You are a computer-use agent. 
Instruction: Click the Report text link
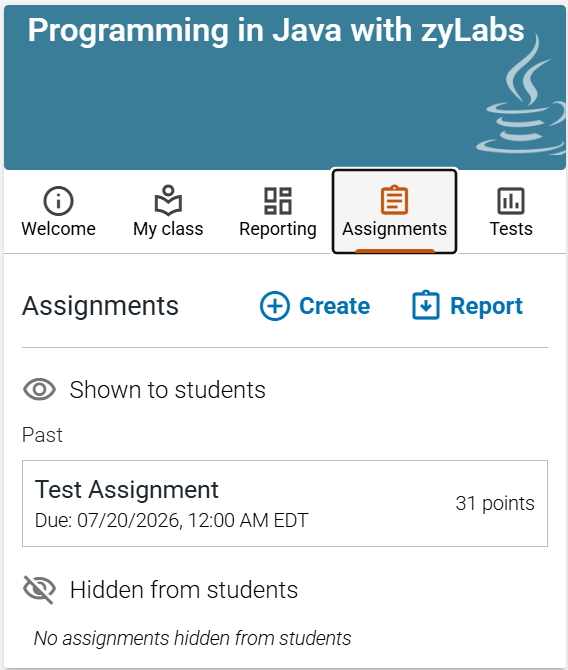coord(486,306)
